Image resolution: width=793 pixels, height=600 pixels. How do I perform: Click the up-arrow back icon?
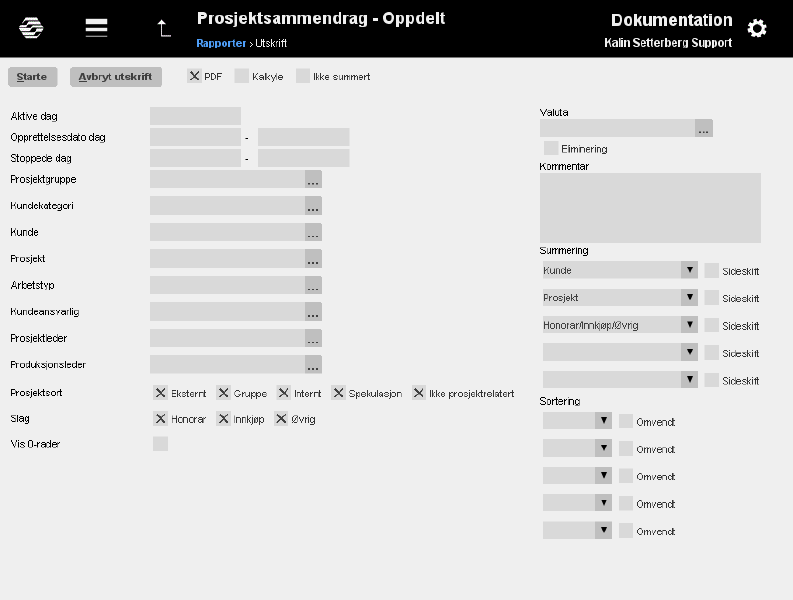coord(164,28)
